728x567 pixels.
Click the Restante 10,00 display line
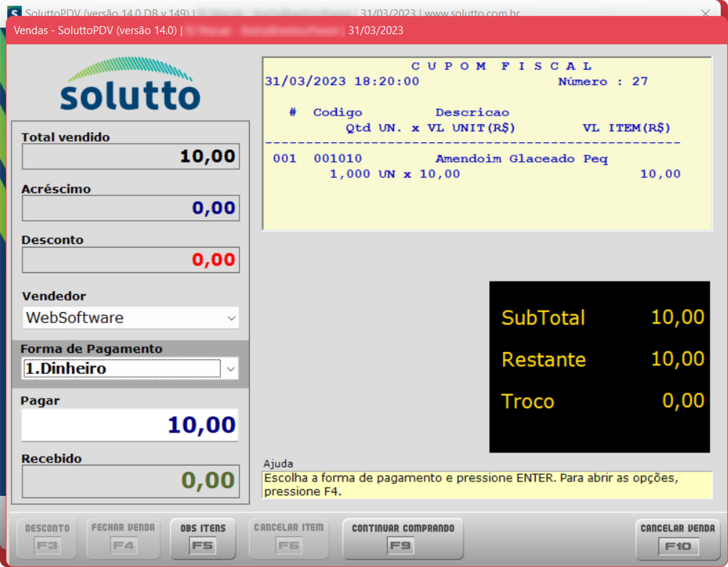(603, 359)
